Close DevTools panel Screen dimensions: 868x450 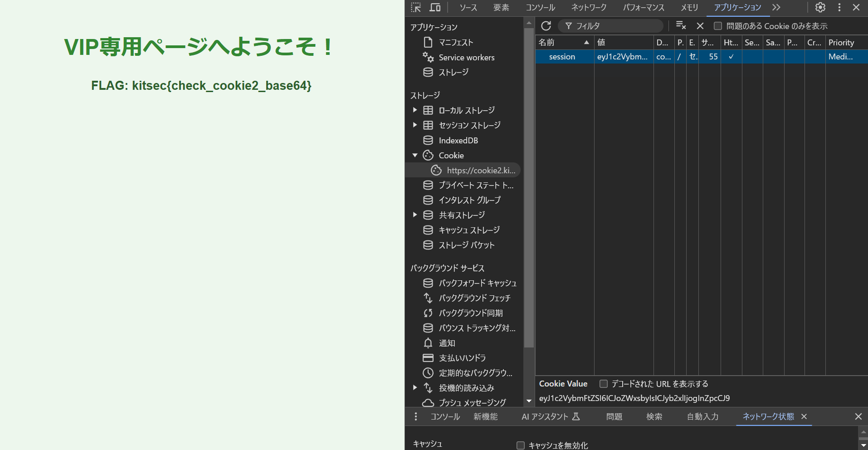tap(856, 7)
